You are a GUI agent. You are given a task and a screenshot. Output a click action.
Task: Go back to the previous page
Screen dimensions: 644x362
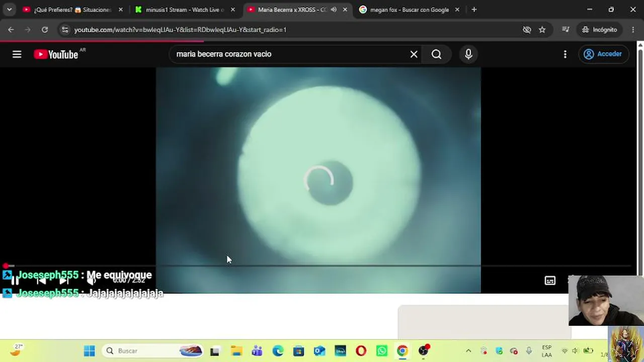[11, 30]
